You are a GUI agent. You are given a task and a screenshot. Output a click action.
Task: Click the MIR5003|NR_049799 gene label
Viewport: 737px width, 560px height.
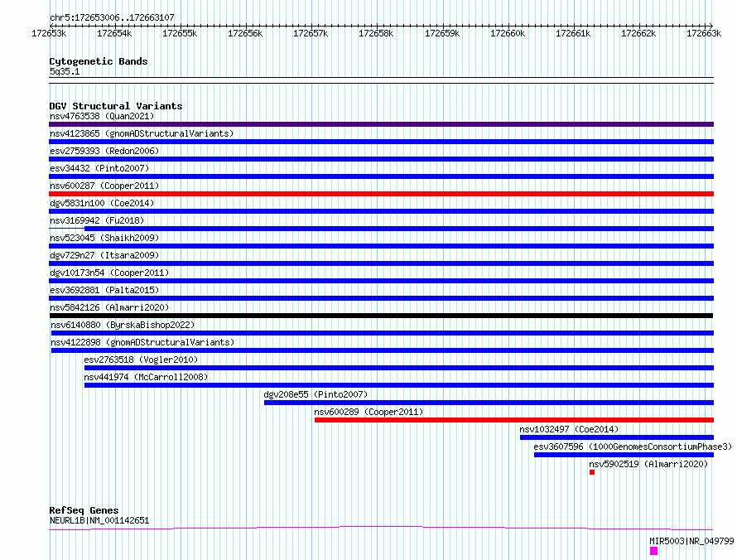(x=691, y=541)
